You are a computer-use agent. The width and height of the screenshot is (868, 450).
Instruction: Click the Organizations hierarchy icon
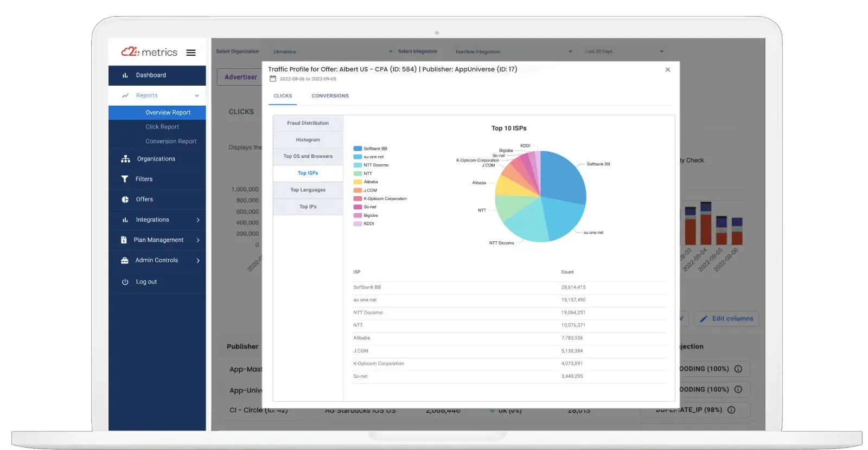click(125, 159)
